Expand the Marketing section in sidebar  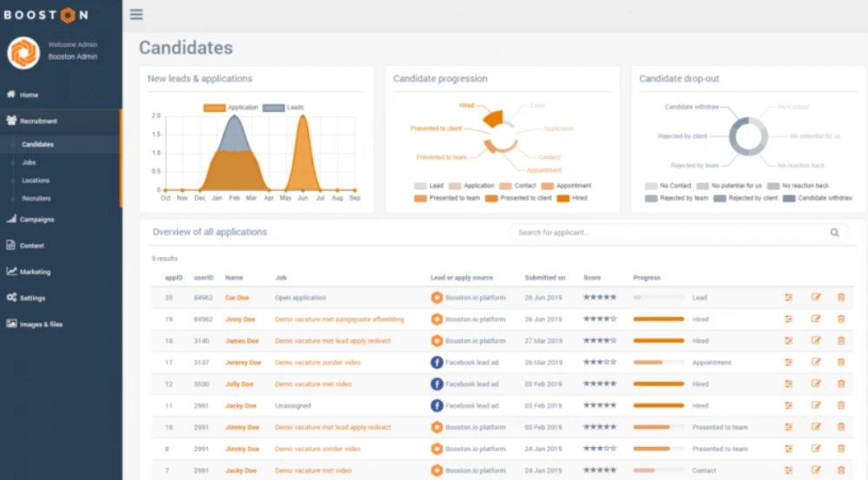click(x=35, y=272)
